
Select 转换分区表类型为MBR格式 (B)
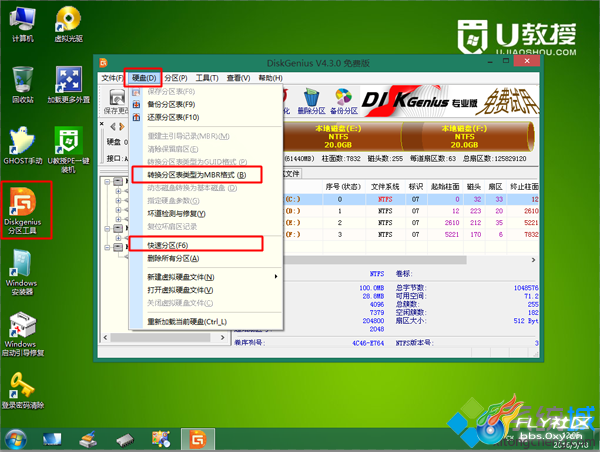[x=206, y=175]
